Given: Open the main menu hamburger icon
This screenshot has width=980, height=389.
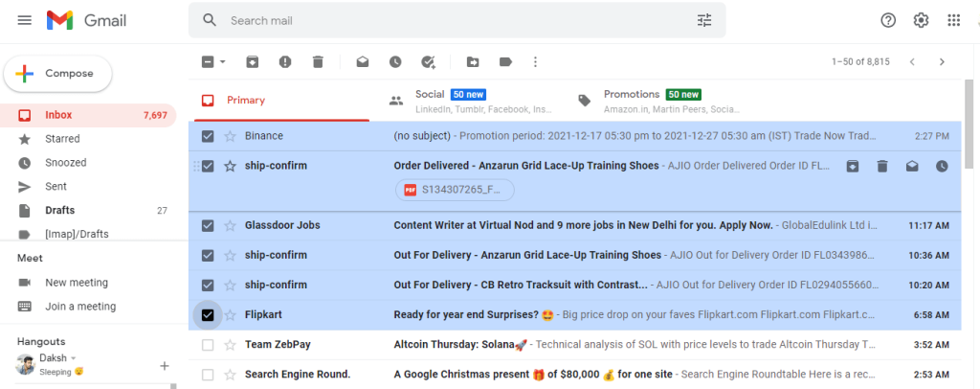Looking at the screenshot, I should (24, 20).
